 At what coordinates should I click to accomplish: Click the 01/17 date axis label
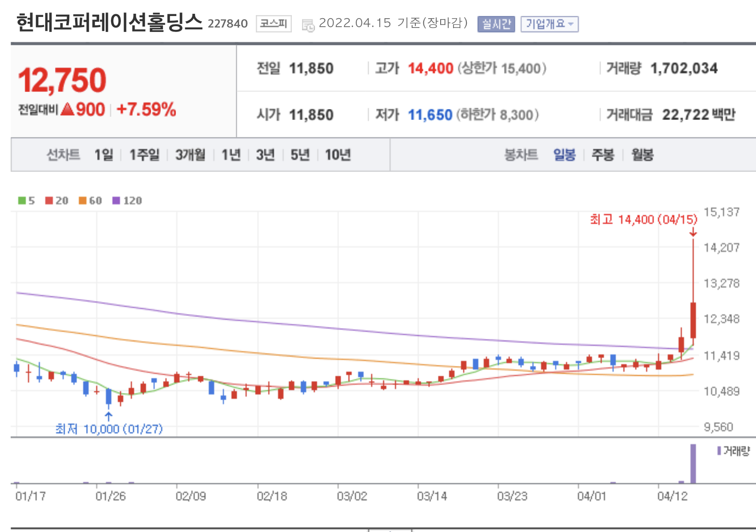(x=30, y=496)
